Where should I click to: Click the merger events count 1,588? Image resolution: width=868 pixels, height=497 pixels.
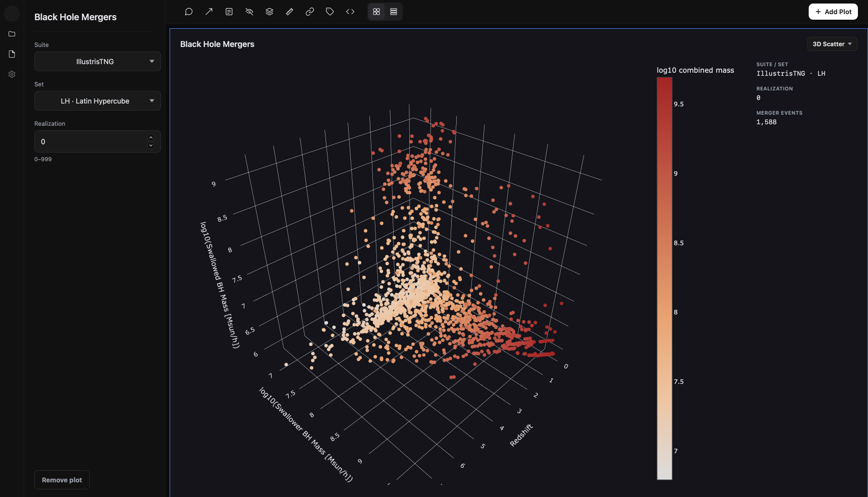[x=767, y=122]
